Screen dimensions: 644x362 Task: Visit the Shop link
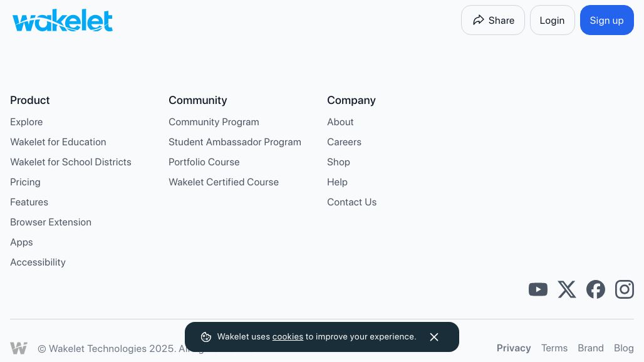pyautogui.click(x=338, y=162)
